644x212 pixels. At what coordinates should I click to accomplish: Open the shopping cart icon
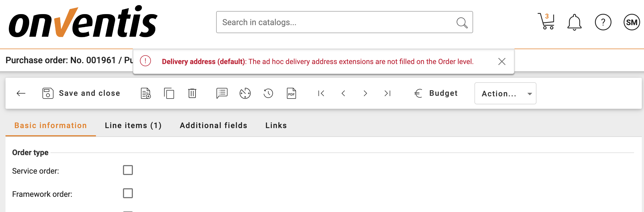click(546, 22)
